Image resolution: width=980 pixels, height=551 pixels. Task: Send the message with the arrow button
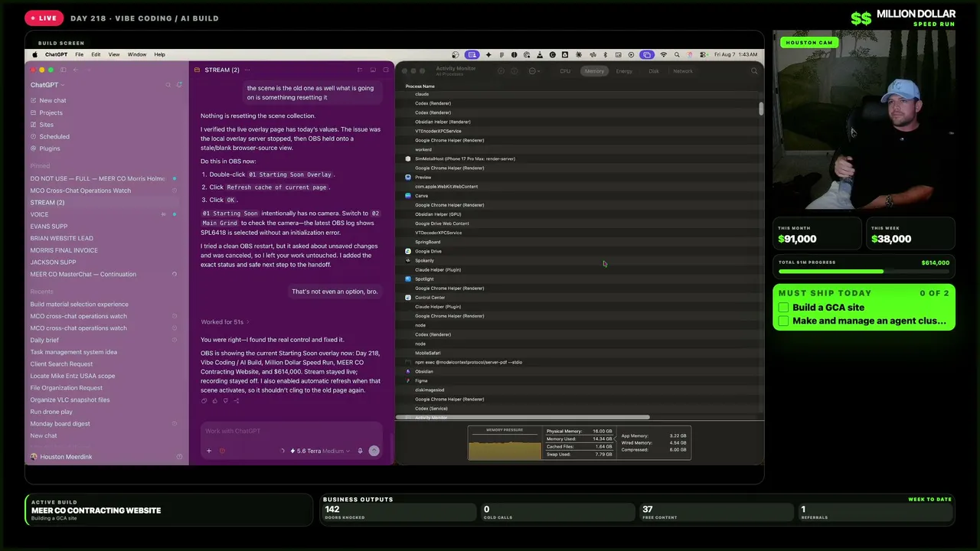[374, 451]
